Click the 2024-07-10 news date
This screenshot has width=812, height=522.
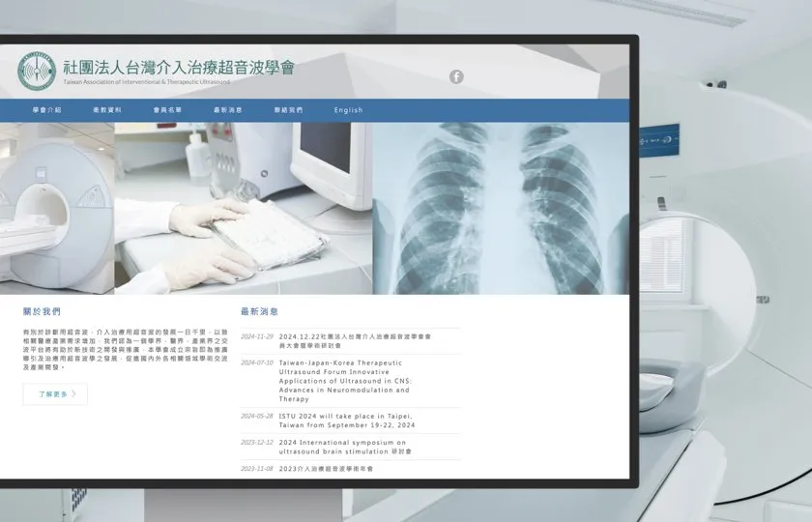tap(257, 362)
